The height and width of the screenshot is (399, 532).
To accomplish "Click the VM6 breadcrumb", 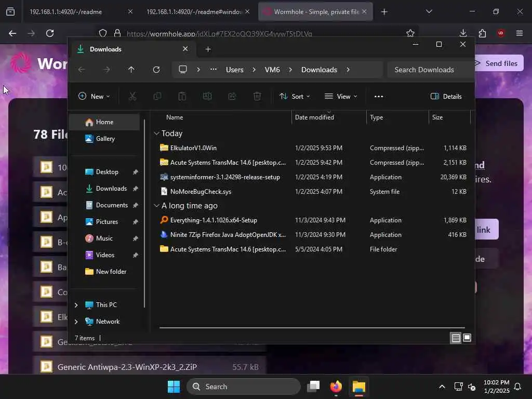I will tap(272, 70).
